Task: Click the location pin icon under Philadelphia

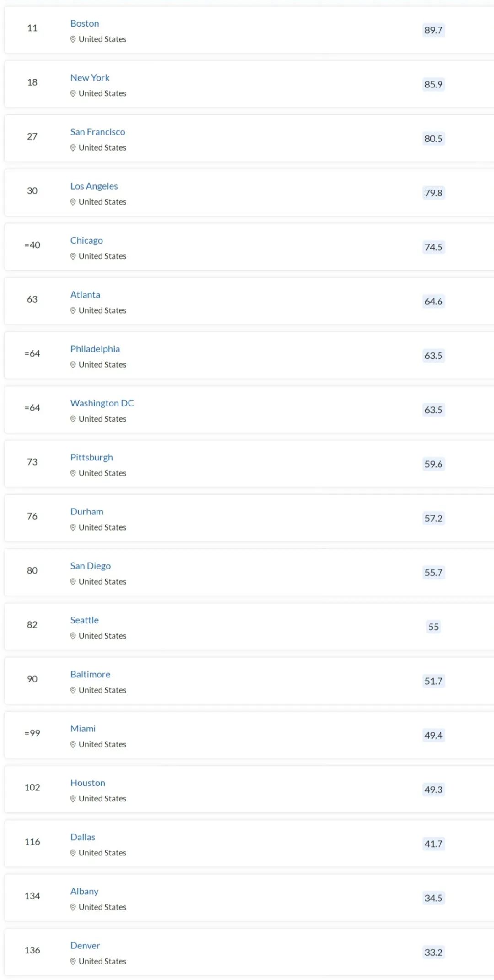Action: click(x=73, y=365)
